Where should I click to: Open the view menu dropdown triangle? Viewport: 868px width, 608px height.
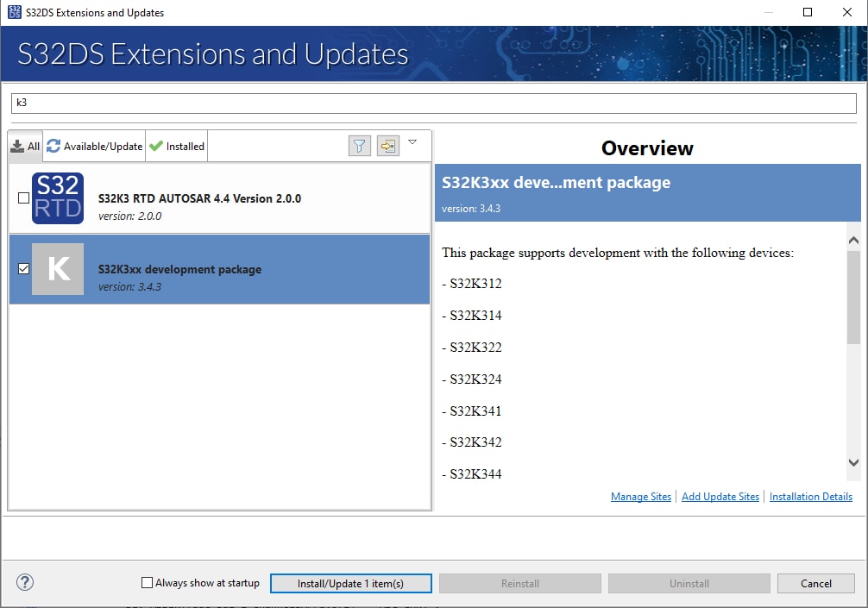[x=412, y=142]
